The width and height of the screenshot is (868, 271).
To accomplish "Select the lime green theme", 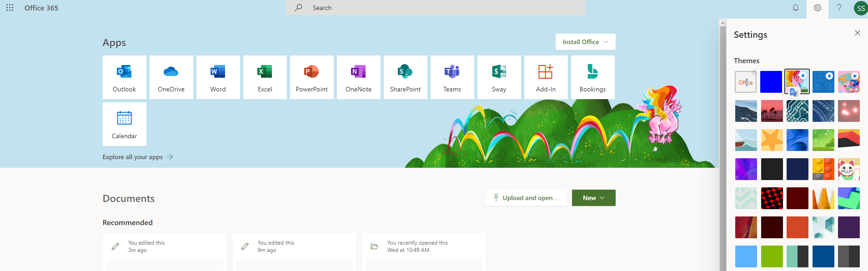I will coord(772,256).
